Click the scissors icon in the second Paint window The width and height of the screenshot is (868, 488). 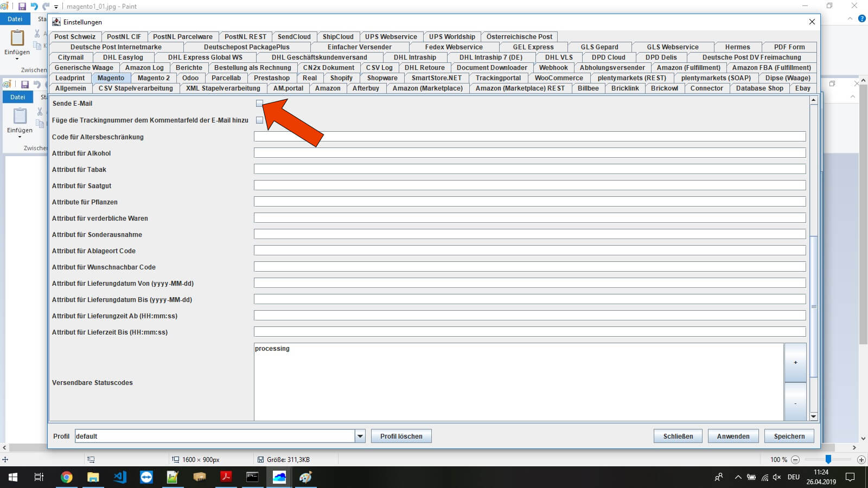tap(40, 111)
